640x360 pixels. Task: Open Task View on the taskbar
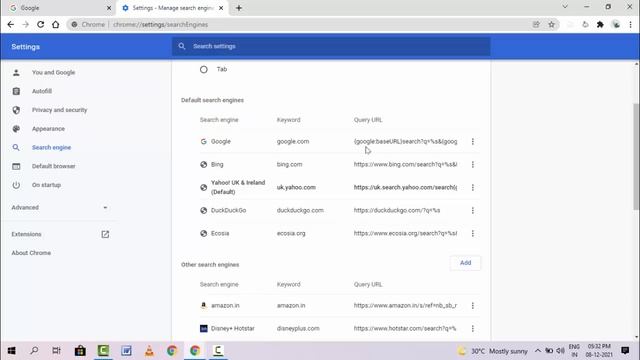(57, 351)
